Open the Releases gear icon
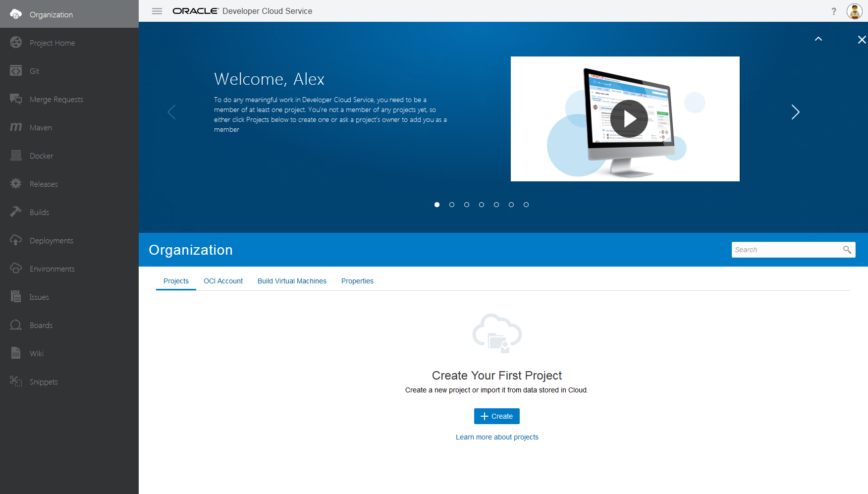Viewport: 868px width, 494px height. coord(16,184)
